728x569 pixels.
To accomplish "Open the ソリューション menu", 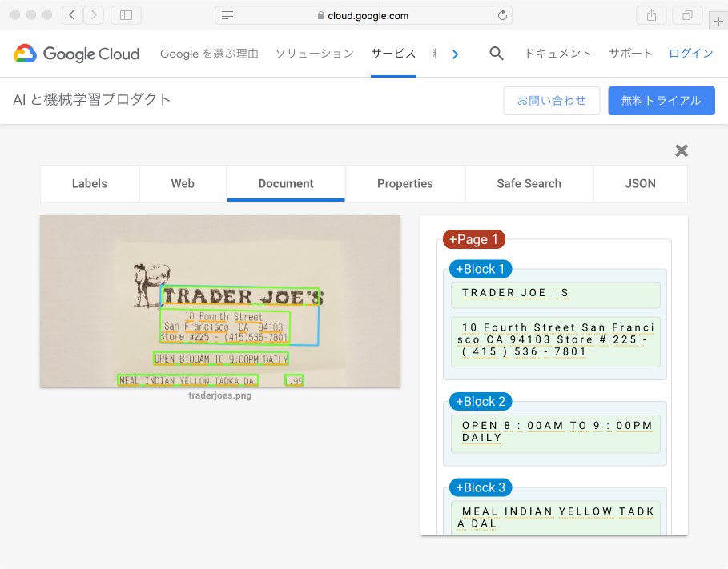I will 315,54.
